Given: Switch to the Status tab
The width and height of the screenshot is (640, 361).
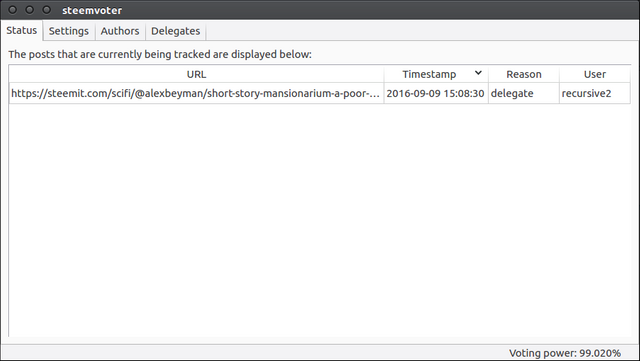Looking at the screenshot, I should click(22, 31).
